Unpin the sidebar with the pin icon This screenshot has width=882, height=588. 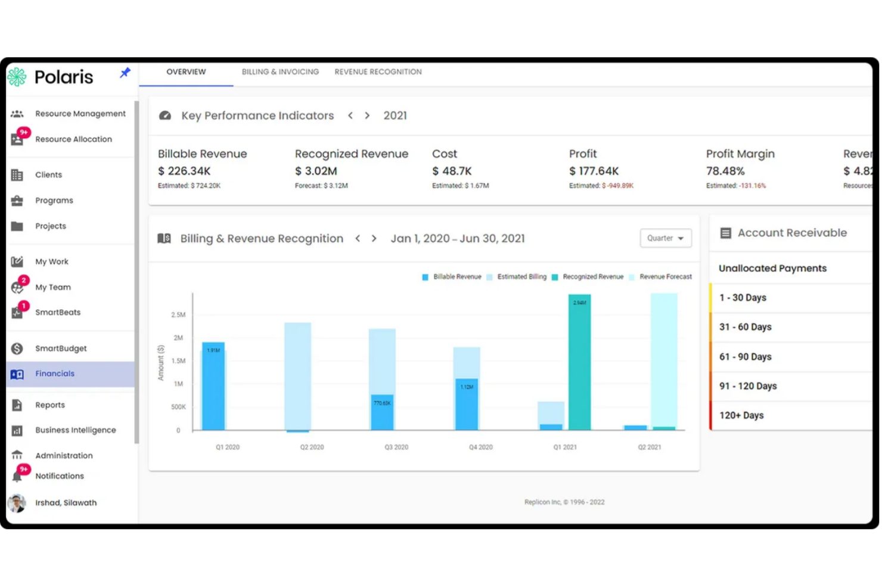tap(125, 73)
